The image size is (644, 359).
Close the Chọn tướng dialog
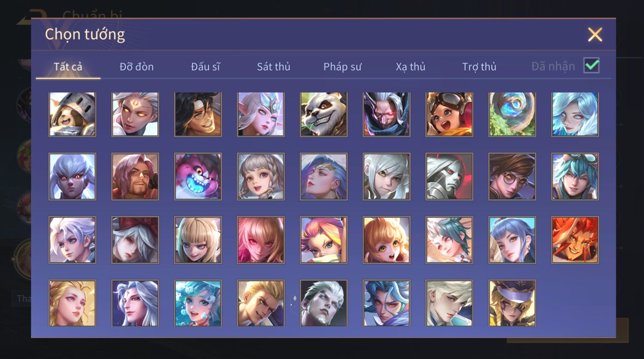(x=595, y=34)
